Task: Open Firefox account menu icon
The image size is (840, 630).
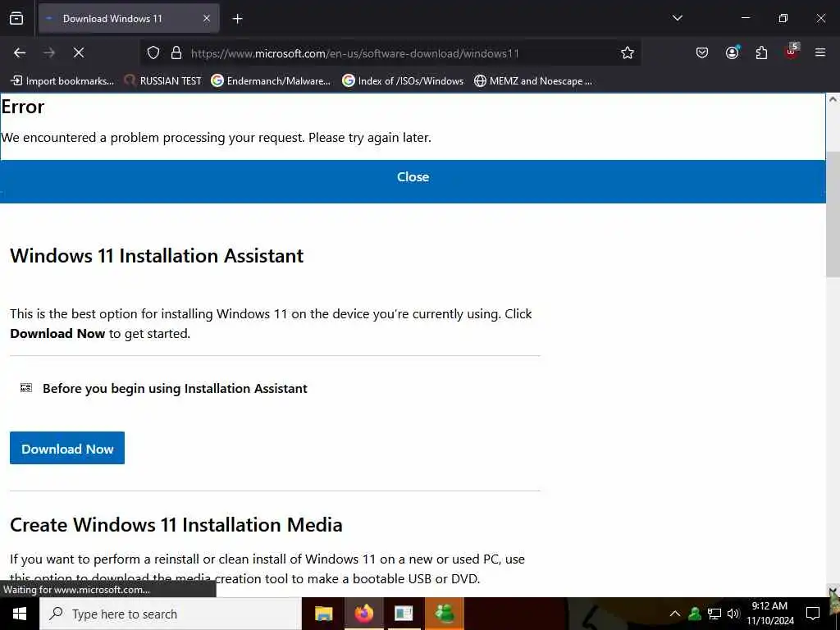Action: pos(732,52)
